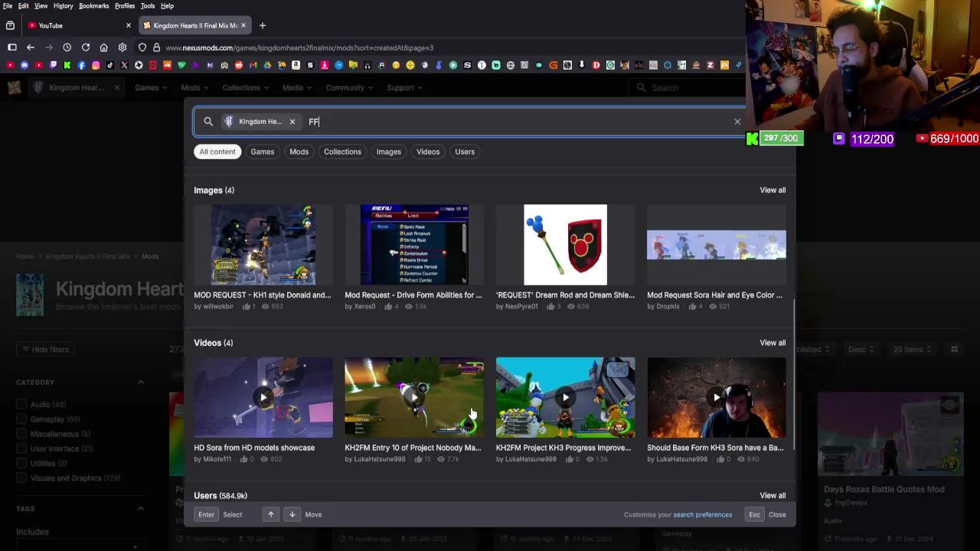Open the Kick bookmark icon
Image resolution: width=980 pixels, height=551 pixels.
coord(67,65)
